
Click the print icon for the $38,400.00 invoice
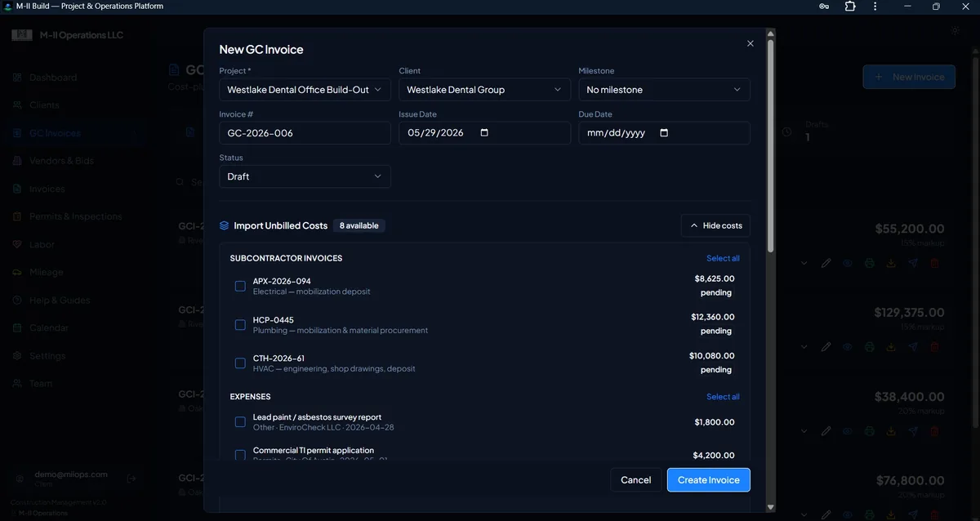click(x=870, y=431)
